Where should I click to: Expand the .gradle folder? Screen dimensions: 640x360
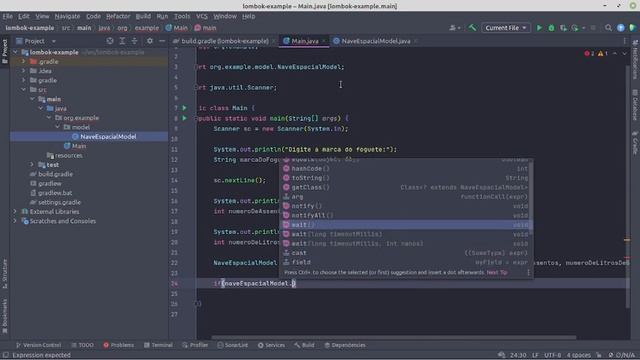[24, 62]
